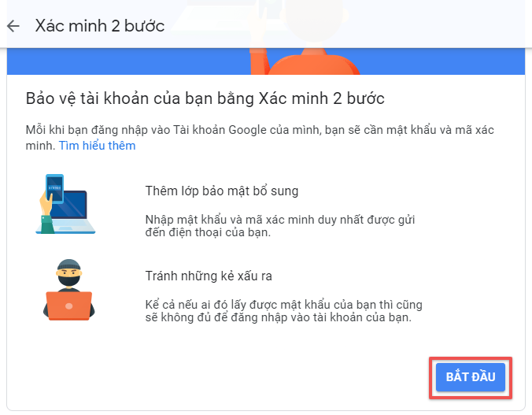This screenshot has height=415, width=532.
Task: Click the masked hacker illustration
Action: pos(69,290)
